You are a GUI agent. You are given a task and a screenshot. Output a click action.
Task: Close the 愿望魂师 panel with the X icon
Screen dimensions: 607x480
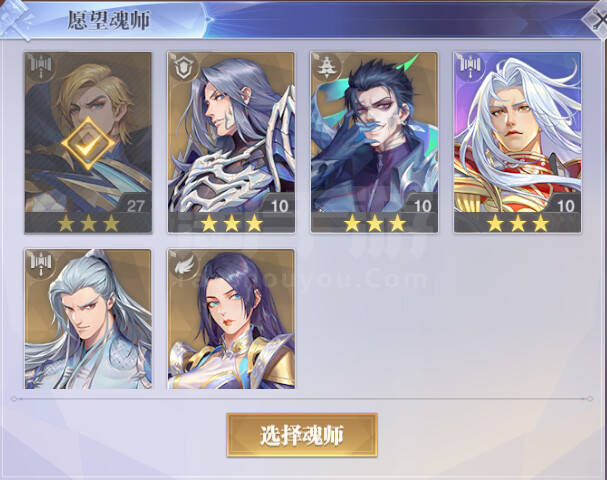click(596, 19)
